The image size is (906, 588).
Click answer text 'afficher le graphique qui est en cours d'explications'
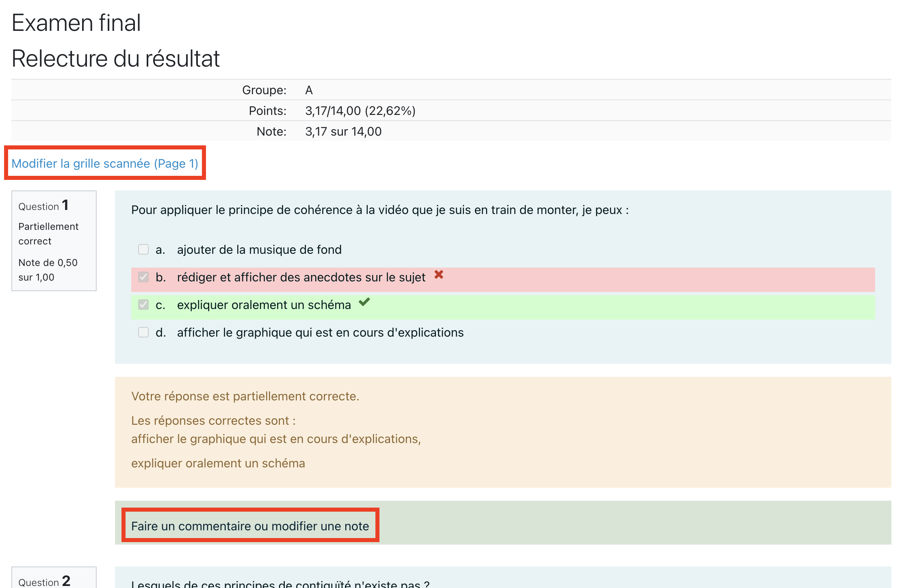320,332
